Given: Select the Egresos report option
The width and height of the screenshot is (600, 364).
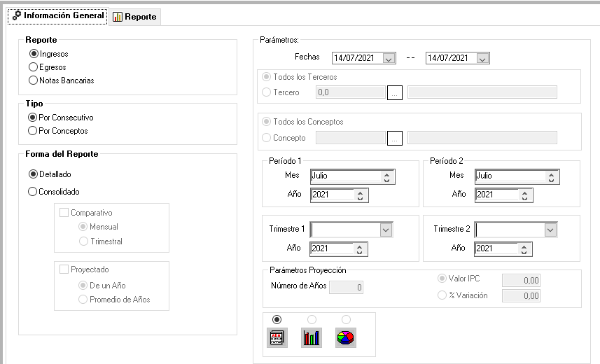Looking at the screenshot, I should click(x=33, y=67).
